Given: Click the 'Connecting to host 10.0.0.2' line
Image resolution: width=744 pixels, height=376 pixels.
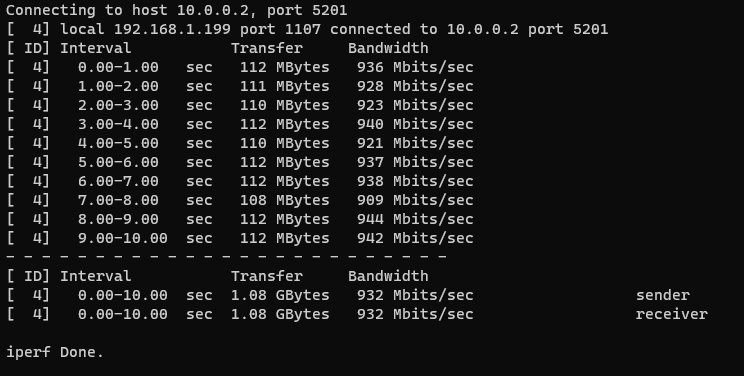Looking at the screenshot, I should 177,10.
